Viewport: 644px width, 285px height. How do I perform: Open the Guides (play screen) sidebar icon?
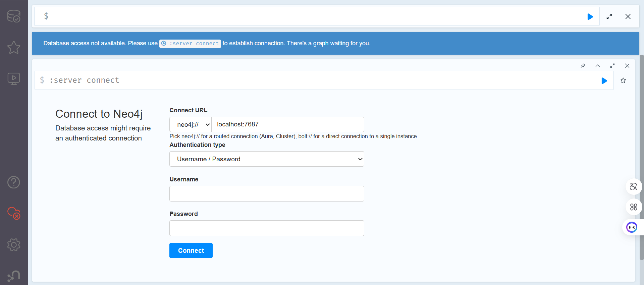click(x=14, y=79)
